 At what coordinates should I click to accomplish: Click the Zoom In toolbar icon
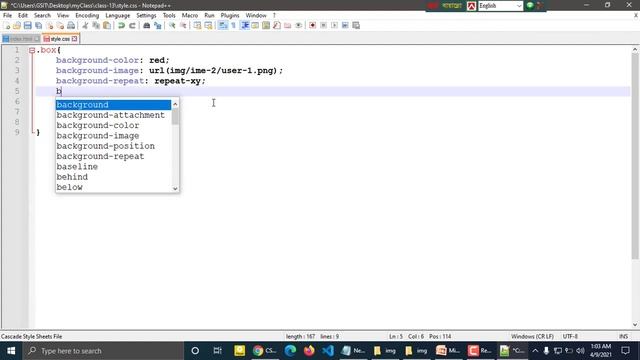pyautogui.click(x=172, y=25)
